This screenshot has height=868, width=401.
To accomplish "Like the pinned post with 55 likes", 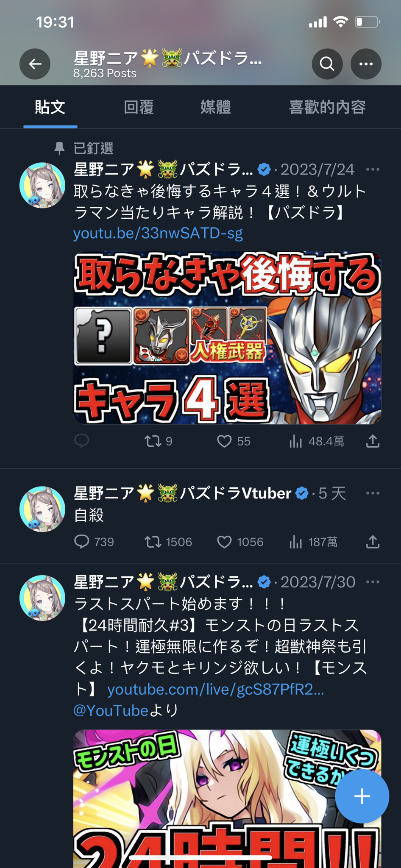I will (x=234, y=441).
